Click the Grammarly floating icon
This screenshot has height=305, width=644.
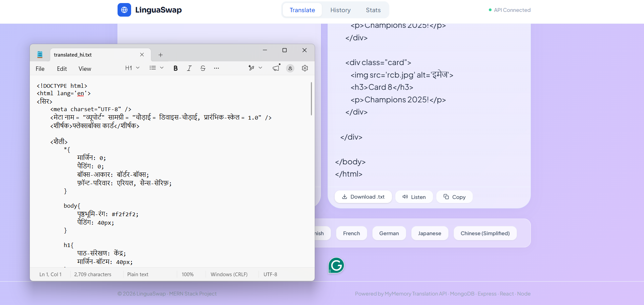click(x=336, y=265)
